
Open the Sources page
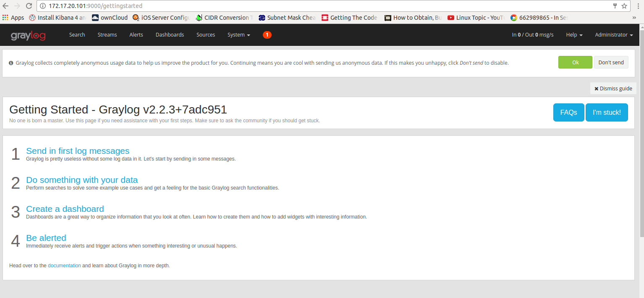click(206, 35)
